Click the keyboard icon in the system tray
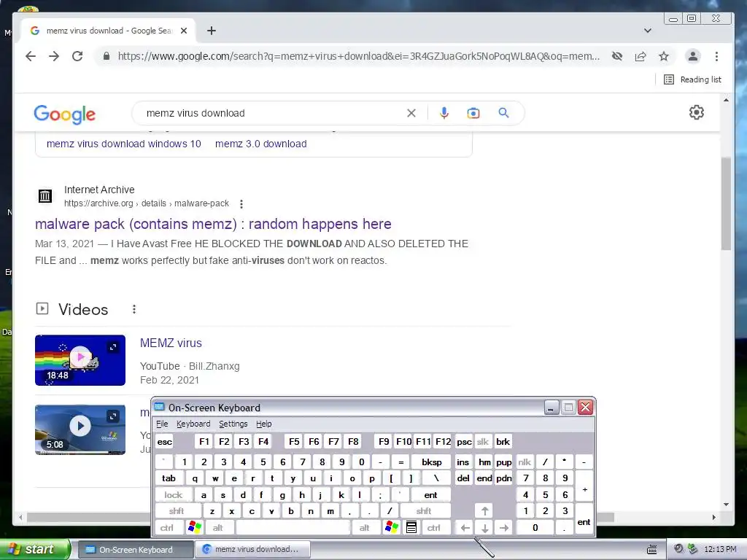Viewport: 747px width, 560px height. point(651,550)
